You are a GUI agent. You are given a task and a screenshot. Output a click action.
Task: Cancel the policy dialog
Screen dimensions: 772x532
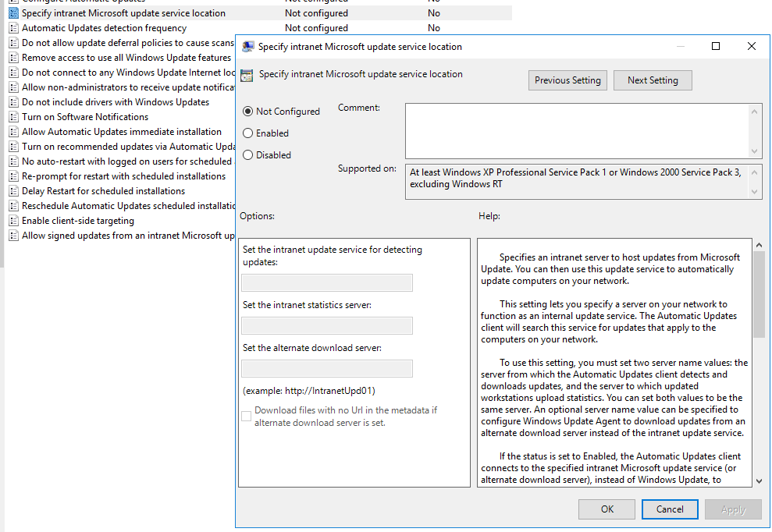[x=670, y=509]
